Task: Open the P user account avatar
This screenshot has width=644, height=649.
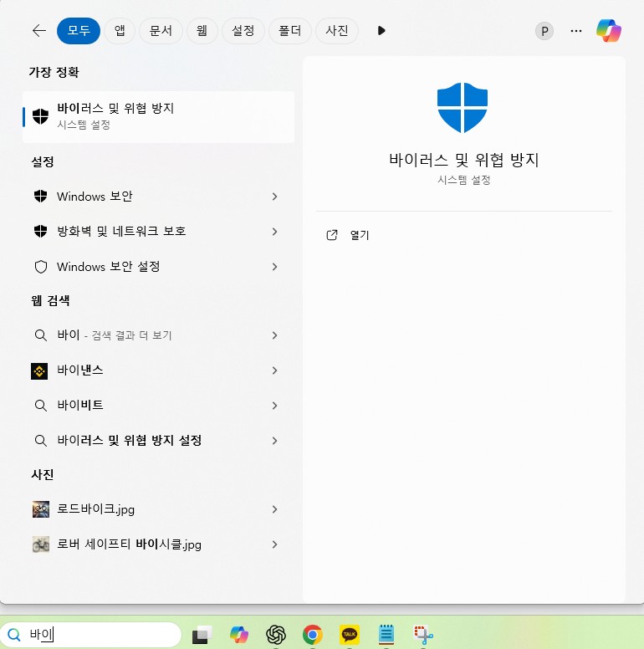Action: point(544,31)
